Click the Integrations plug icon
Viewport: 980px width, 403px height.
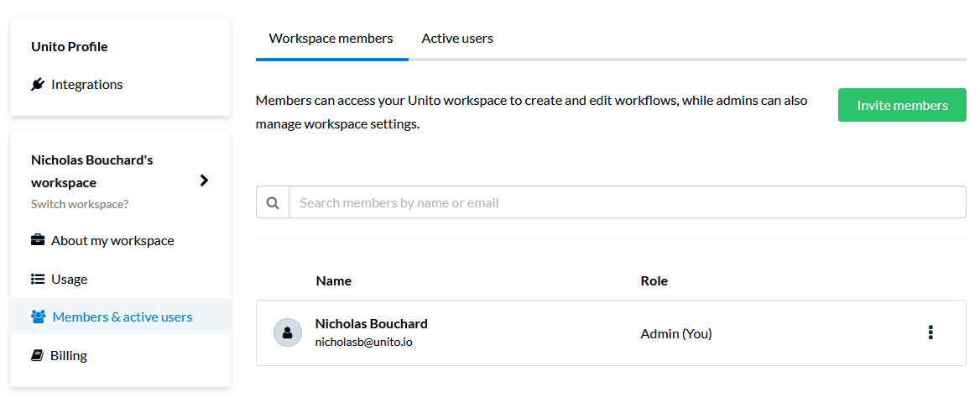(38, 84)
